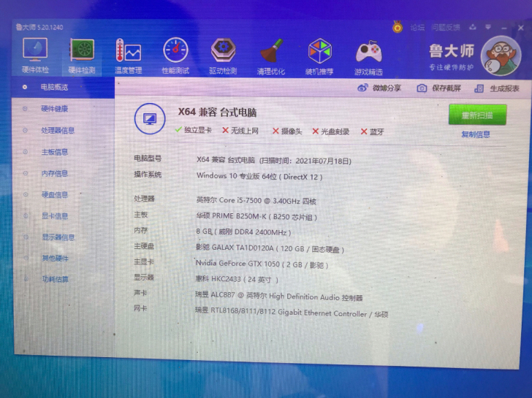
Task: Select 硬盘信息 in the sidebar
Action: pos(54,194)
